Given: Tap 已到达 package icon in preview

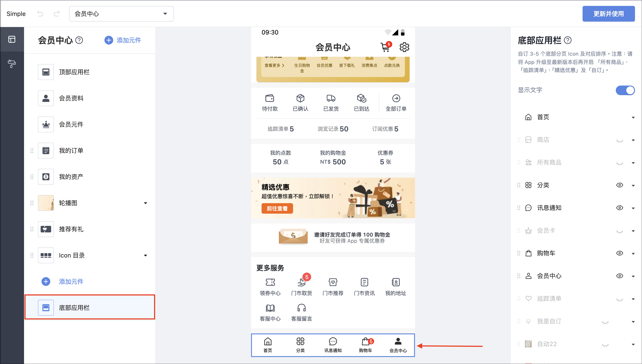Looking at the screenshot, I should [362, 98].
